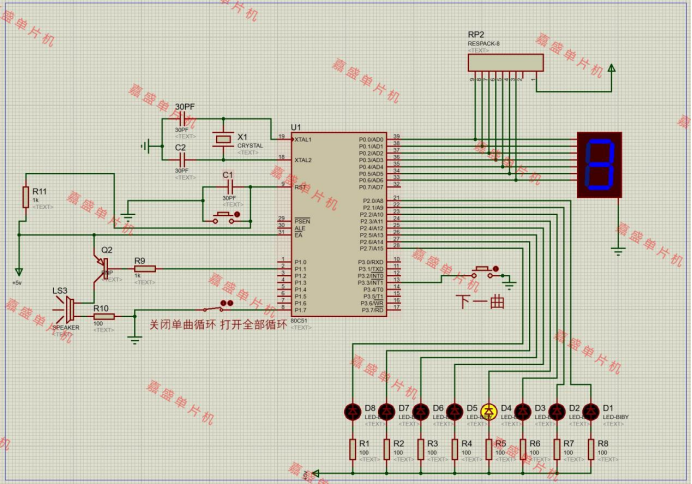The width and height of the screenshot is (692, 484).
Task: Select resistor R5 below LED D4
Action: [489, 450]
